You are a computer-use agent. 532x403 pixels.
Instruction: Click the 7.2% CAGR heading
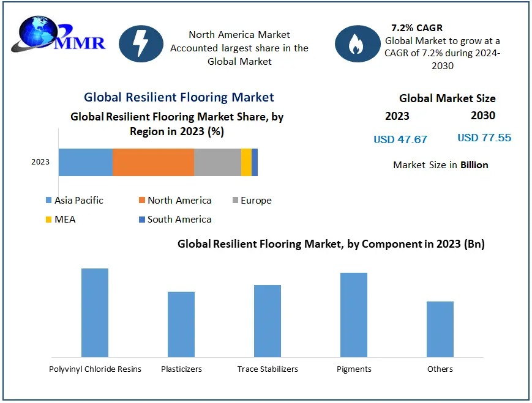[x=417, y=28]
